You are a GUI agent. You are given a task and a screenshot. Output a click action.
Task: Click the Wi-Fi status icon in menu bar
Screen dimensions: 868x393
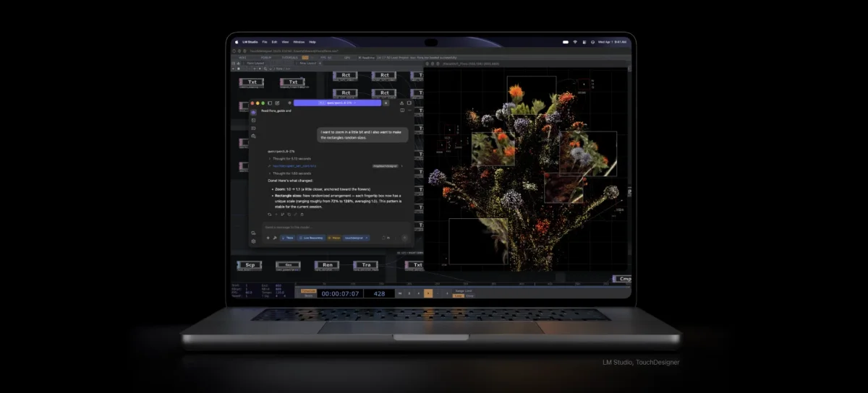574,42
